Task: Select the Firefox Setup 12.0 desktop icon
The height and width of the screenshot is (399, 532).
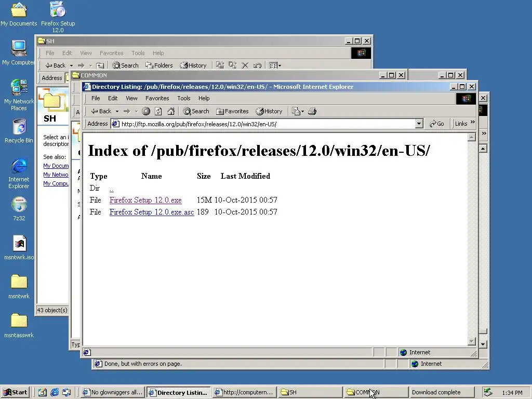Action: click(x=58, y=16)
